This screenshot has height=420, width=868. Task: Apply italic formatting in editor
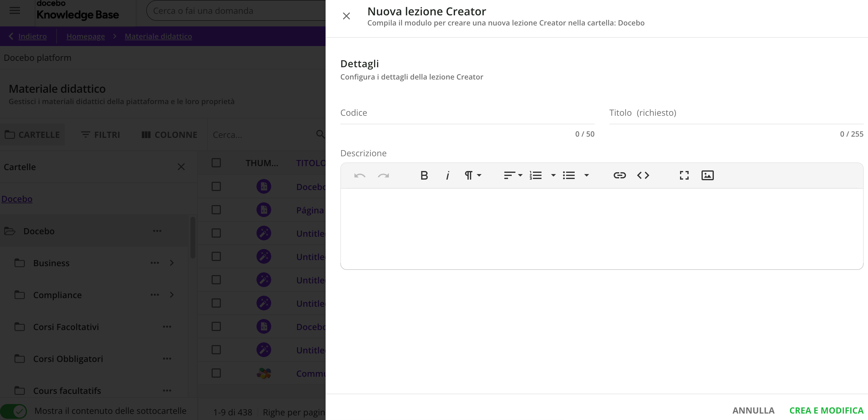click(448, 176)
